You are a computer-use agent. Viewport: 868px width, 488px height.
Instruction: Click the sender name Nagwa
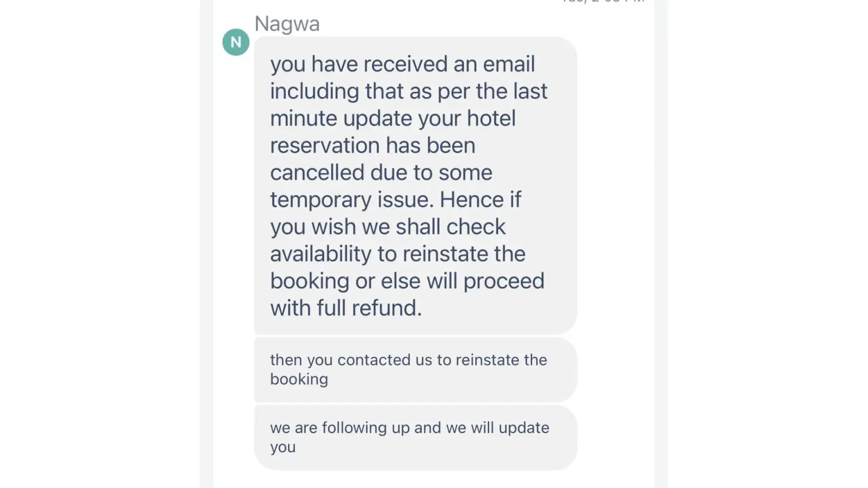tap(287, 24)
